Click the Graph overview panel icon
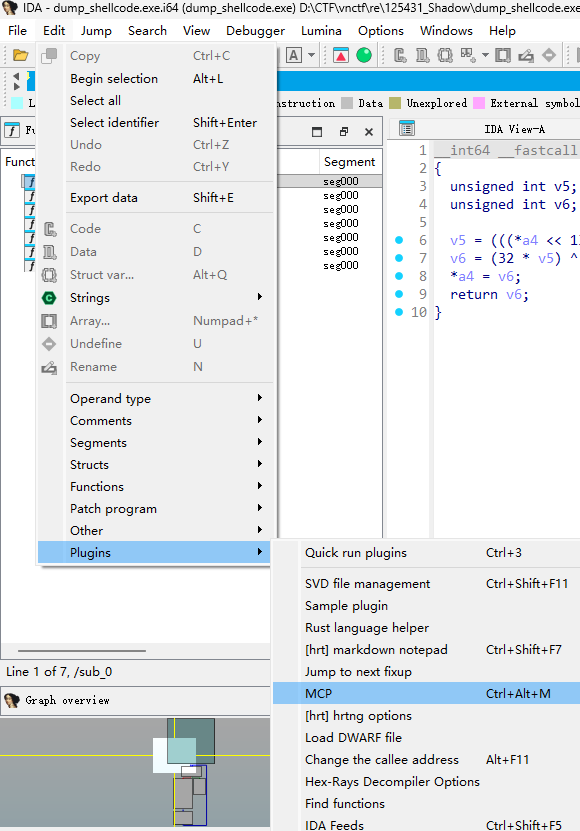Image resolution: width=580 pixels, height=831 pixels. click(12, 701)
